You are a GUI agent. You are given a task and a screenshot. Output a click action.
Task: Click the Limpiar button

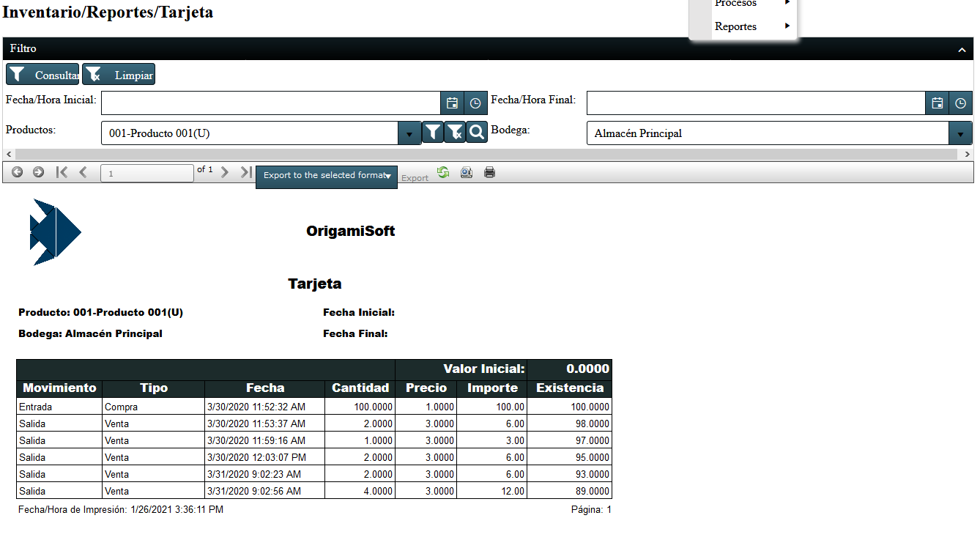[x=119, y=75]
